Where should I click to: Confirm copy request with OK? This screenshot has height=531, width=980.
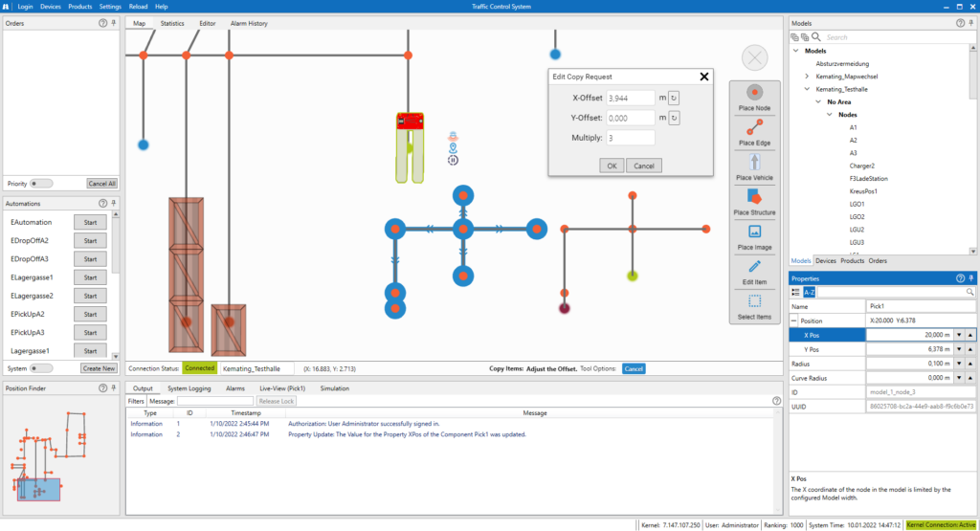click(612, 166)
